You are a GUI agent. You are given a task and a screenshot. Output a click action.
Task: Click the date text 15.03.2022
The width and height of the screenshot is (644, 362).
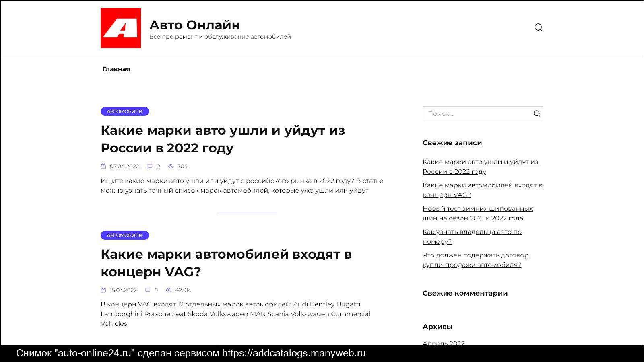123,290
